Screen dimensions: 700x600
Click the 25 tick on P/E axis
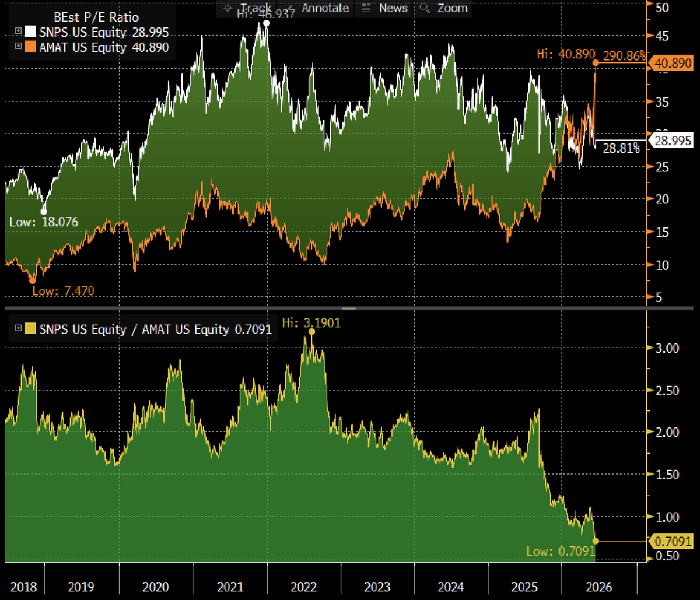[x=662, y=167]
